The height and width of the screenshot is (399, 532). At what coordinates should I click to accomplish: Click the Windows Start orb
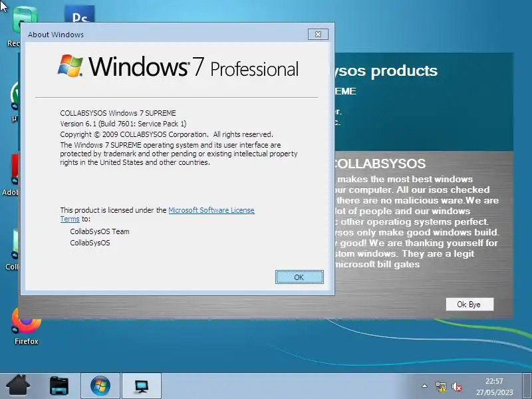(100, 386)
